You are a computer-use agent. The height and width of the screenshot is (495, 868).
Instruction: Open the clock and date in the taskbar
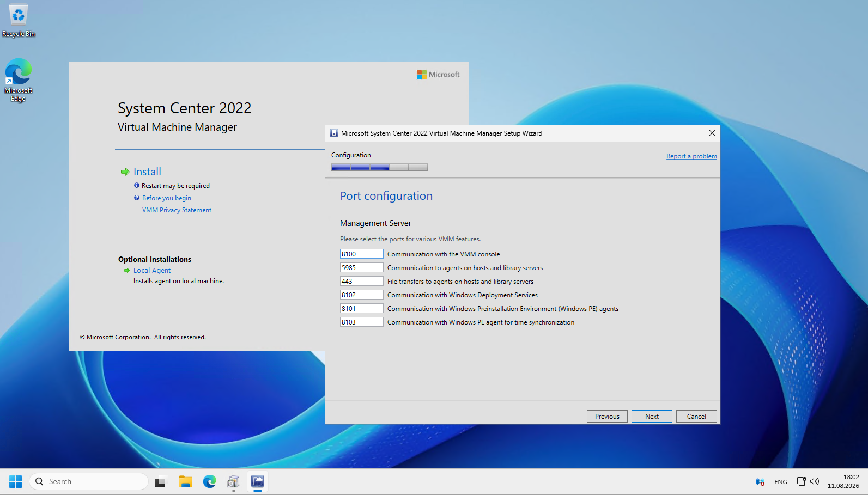[843, 481]
